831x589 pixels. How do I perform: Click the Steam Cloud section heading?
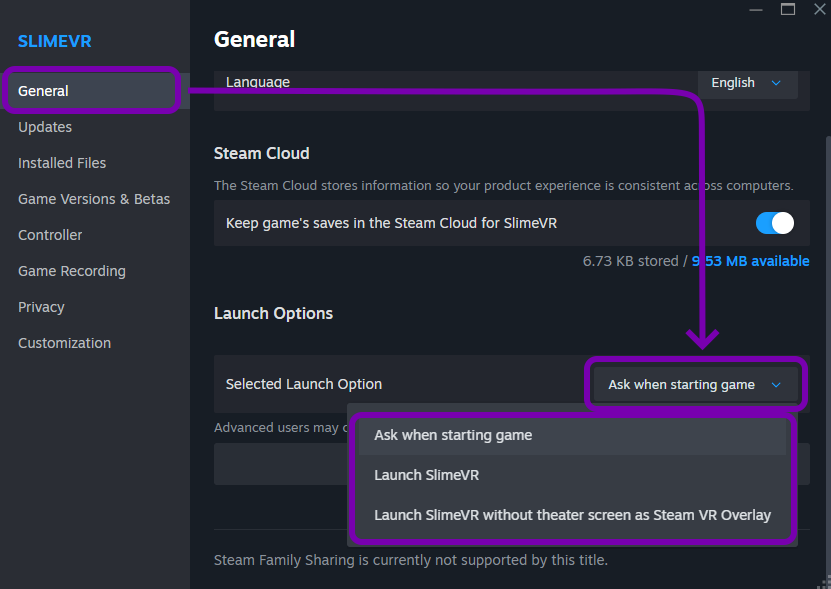tap(261, 154)
